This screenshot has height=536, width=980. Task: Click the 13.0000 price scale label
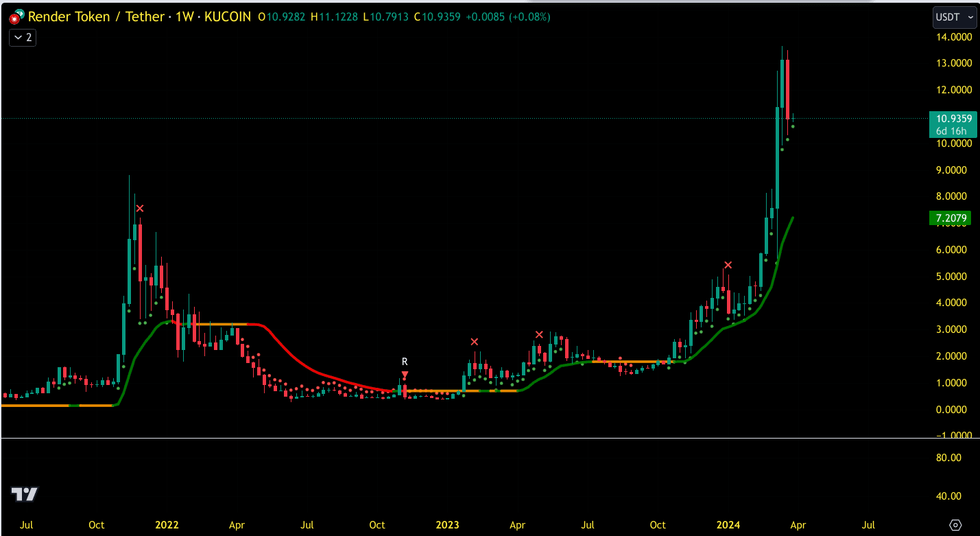tap(953, 63)
